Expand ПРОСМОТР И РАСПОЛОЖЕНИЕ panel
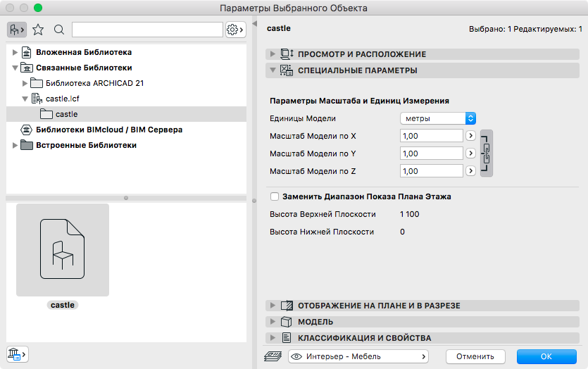This screenshot has height=369, width=588. coord(273,54)
